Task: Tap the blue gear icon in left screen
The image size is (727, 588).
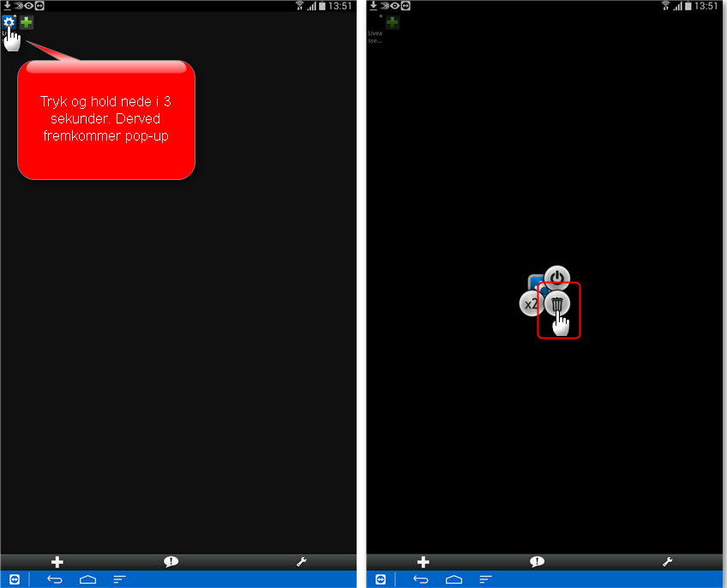Action: (x=9, y=22)
